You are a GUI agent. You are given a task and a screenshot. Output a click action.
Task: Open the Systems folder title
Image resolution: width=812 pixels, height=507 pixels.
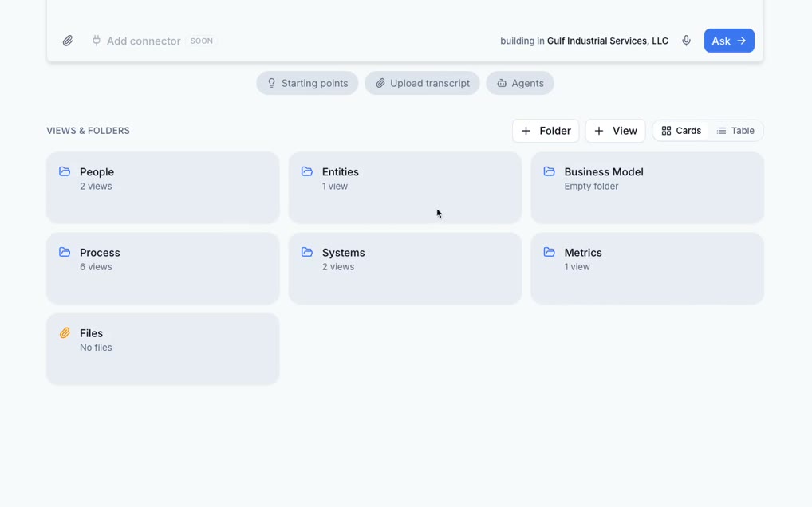tap(343, 253)
